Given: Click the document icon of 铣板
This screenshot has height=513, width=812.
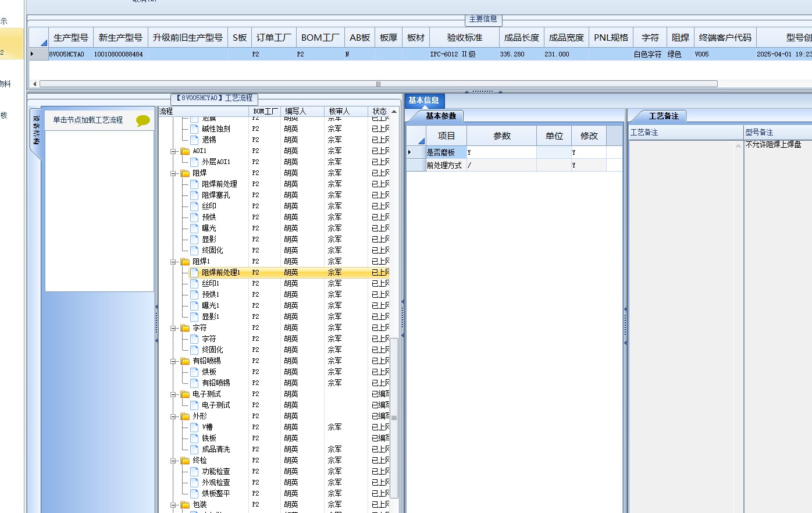Looking at the screenshot, I should [194, 438].
